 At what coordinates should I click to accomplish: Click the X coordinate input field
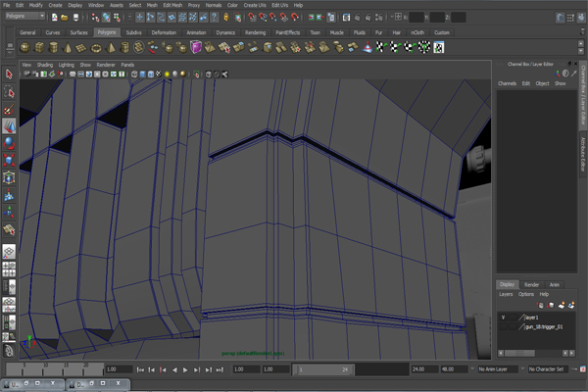coord(416,17)
